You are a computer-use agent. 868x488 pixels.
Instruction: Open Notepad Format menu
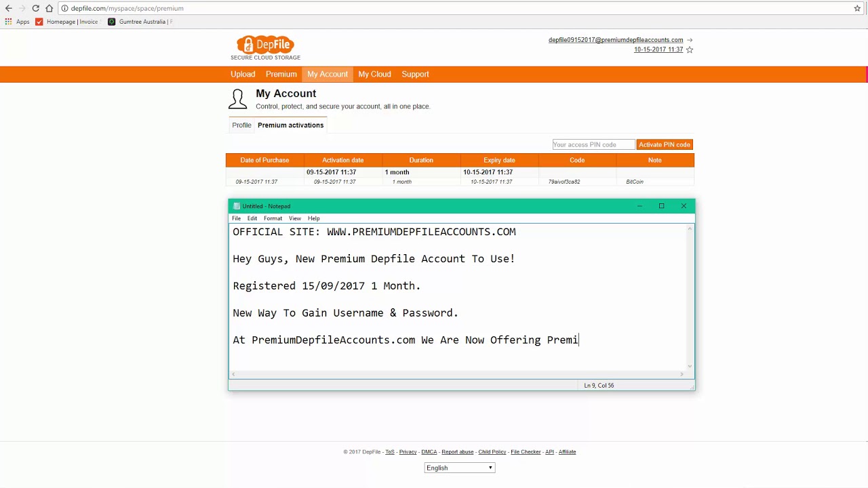[273, 218]
